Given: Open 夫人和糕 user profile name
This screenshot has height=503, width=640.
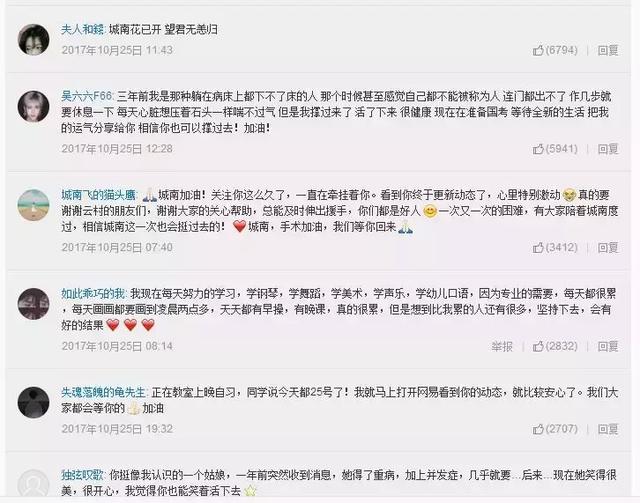Looking at the screenshot, I should 83,29.
